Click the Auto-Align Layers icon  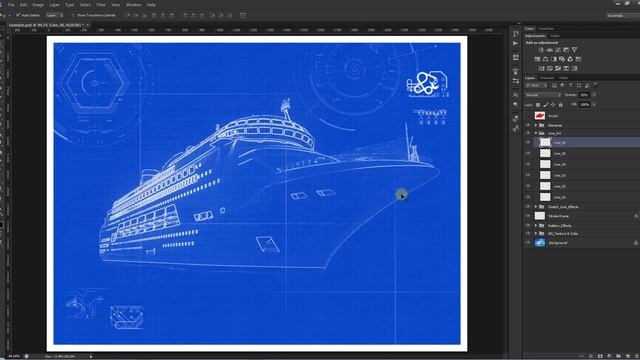pos(243,15)
